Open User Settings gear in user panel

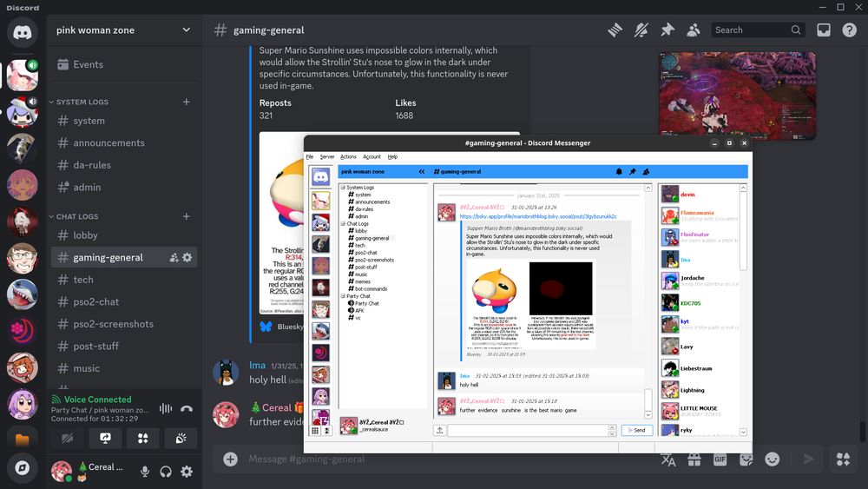coord(187,472)
